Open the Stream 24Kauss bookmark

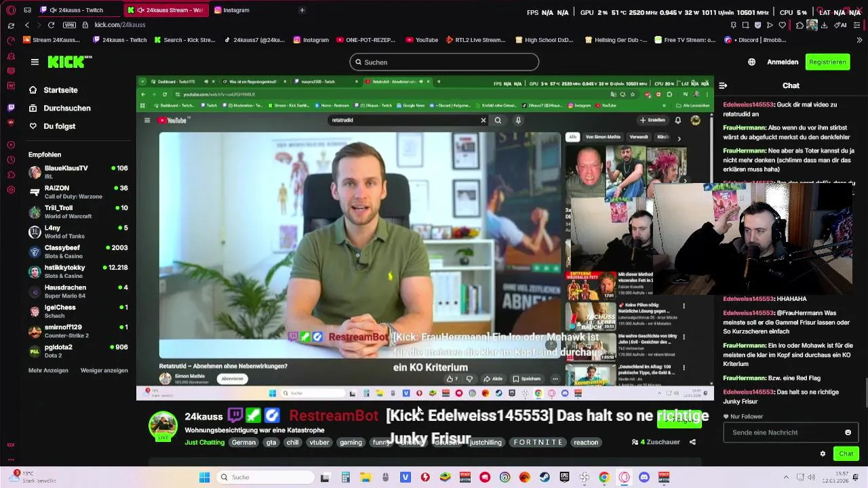pyautogui.click(x=51, y=40)
